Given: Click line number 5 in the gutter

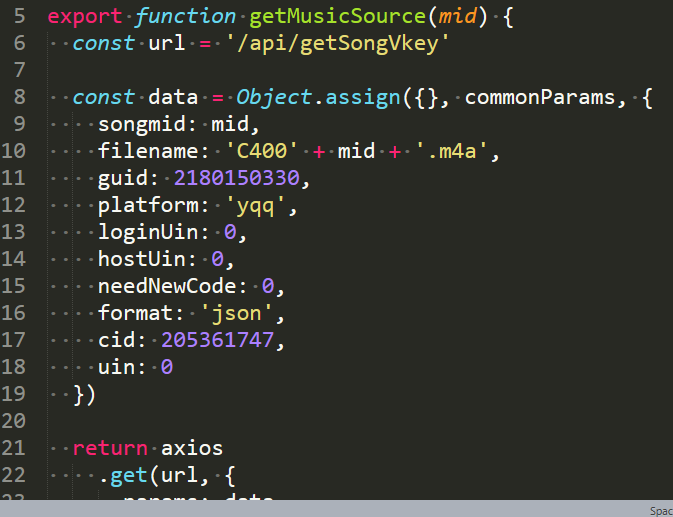Looking at the screenshot, I should 20,16.
